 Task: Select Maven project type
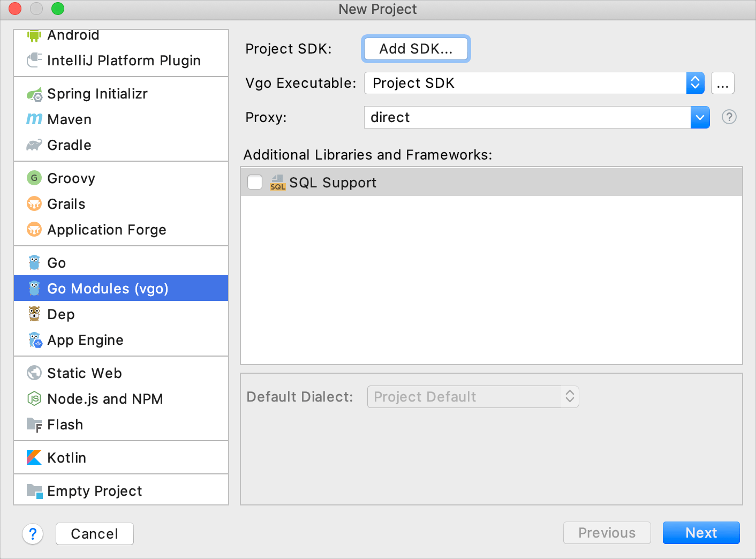[121, 119]
